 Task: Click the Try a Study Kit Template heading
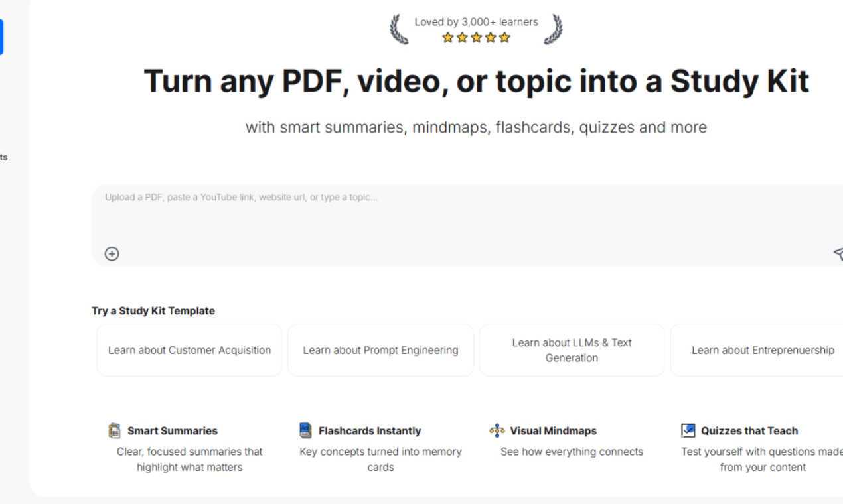click(x=153, y=310)
